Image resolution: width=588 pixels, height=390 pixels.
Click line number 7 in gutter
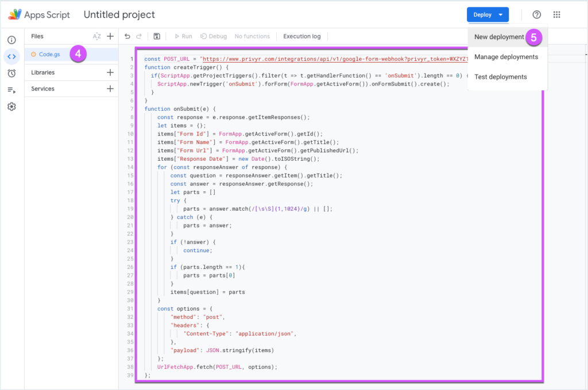131,109
